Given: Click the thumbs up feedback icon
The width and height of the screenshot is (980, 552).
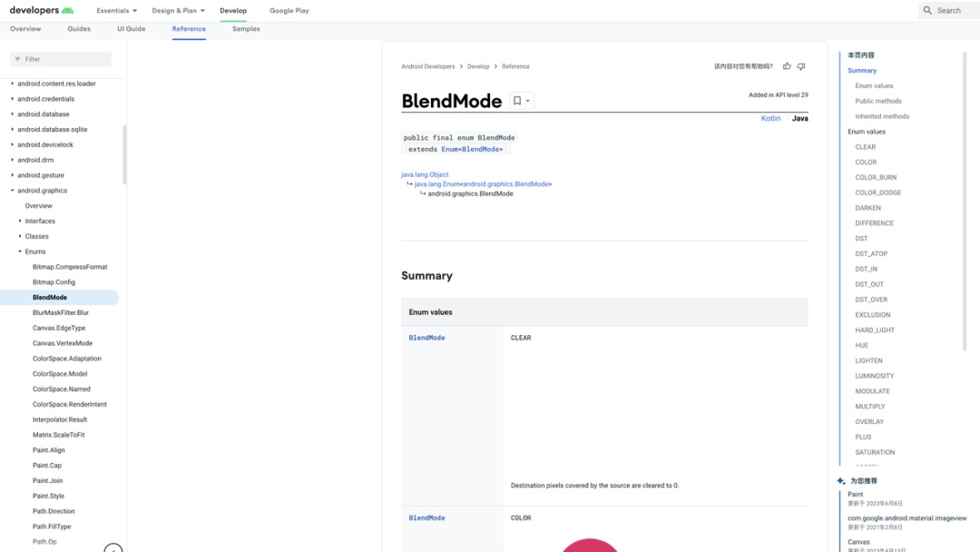Looking at the screenshot, I should [x=787, y=66].
